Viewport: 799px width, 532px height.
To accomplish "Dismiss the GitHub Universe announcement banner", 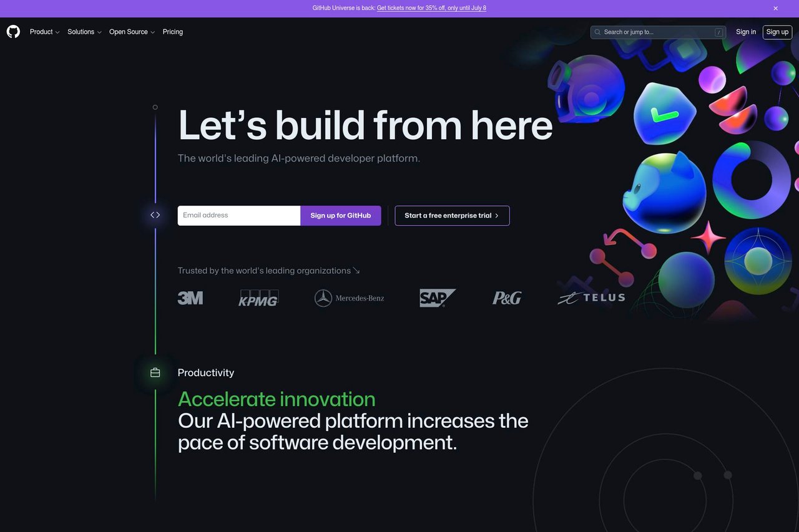I will 775,9.
